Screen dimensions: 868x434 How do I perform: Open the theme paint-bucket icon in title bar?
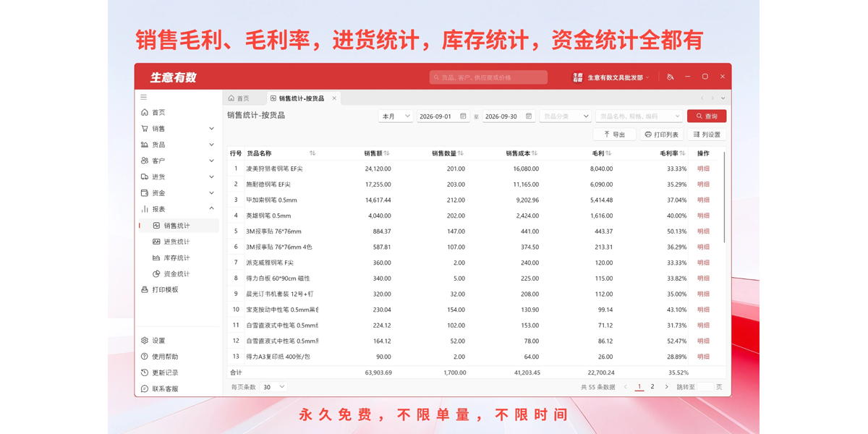[671, 77]
